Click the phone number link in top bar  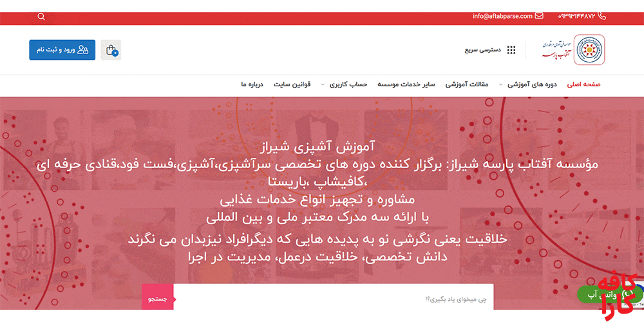pos(576,17)
